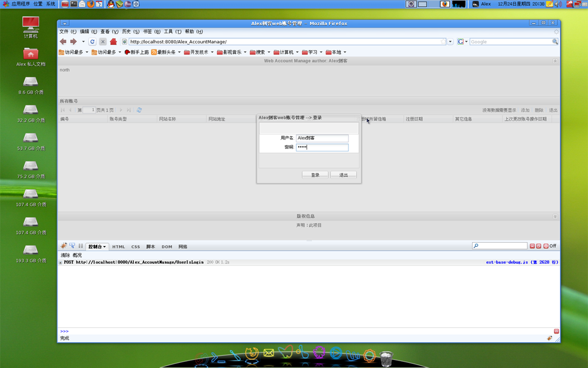Image resolution: width=588 pixels, height=368 pixels.
Task: Open the ext-base-debug.js line 2628 link
Action: tap(522, 262)
